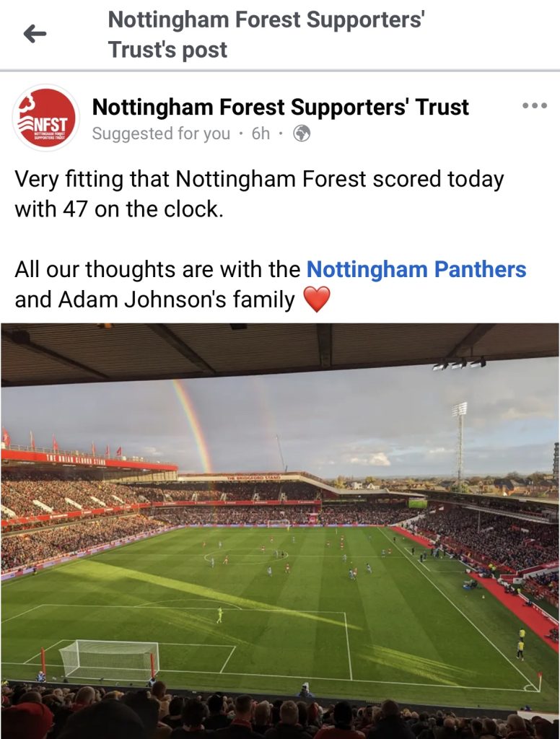Click the 6h post timestamp
The image size is (560, 739).
click(261, 134)
